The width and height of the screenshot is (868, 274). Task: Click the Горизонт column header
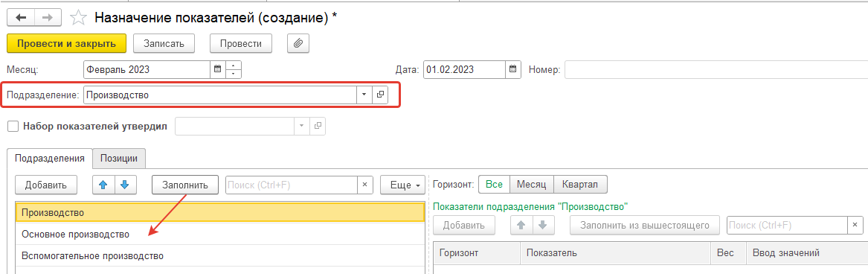coord(478,253)
